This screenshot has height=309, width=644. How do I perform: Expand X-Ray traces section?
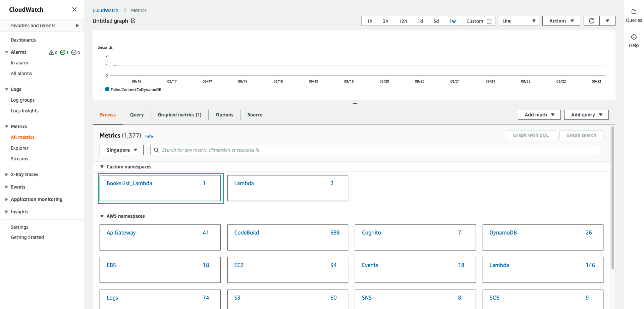point(7,174)
